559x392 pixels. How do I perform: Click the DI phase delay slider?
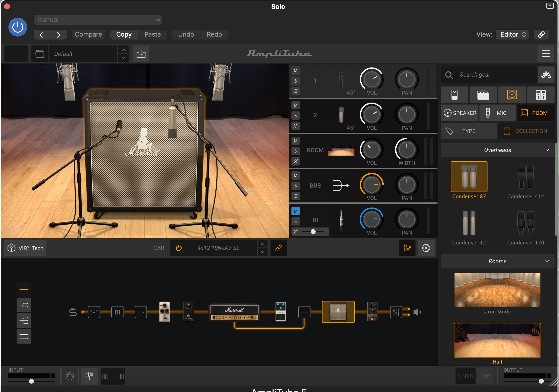coord(313,232)
